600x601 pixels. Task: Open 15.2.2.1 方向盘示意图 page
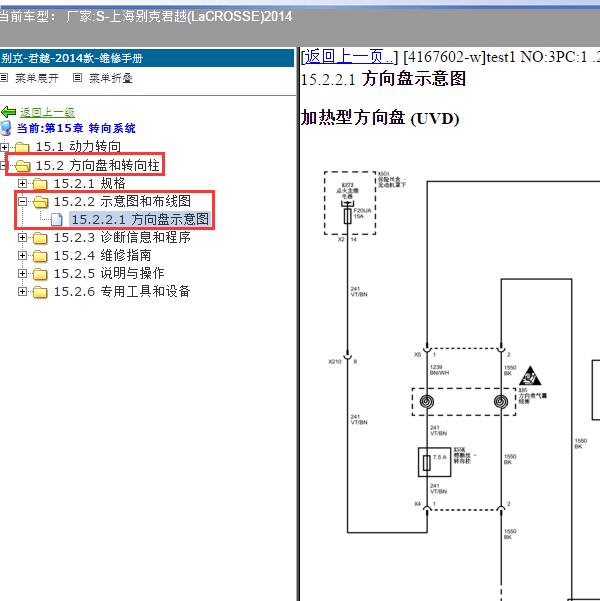pos(140,219)
